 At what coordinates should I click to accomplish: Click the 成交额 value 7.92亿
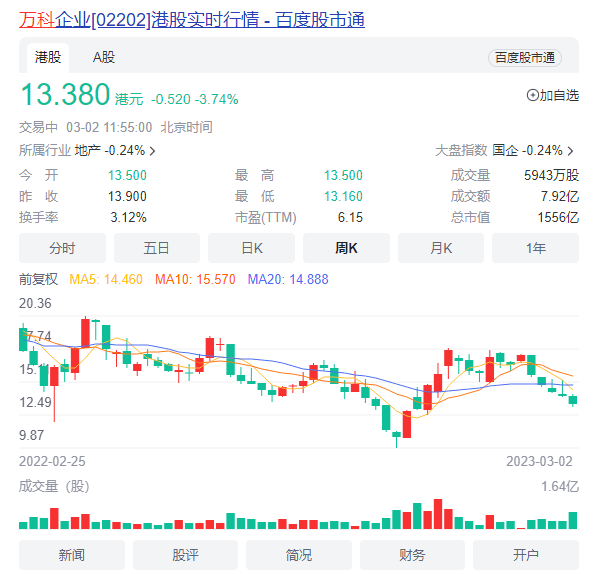pyautogui.click(x=560, y=196)
